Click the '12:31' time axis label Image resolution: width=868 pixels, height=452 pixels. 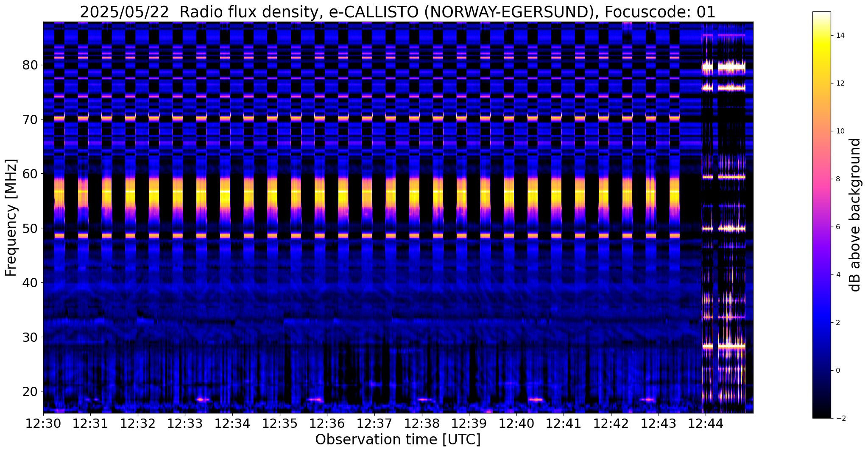coord(90,423)
